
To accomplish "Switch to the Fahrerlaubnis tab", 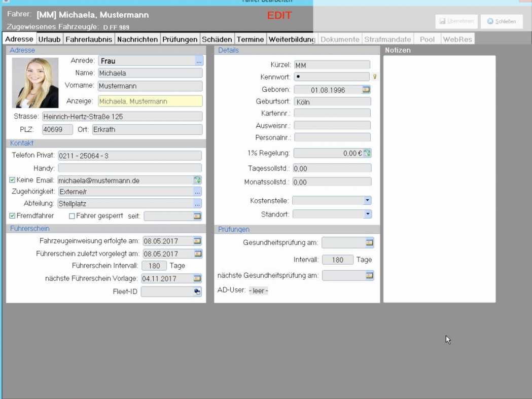I will tap(89, 39).
